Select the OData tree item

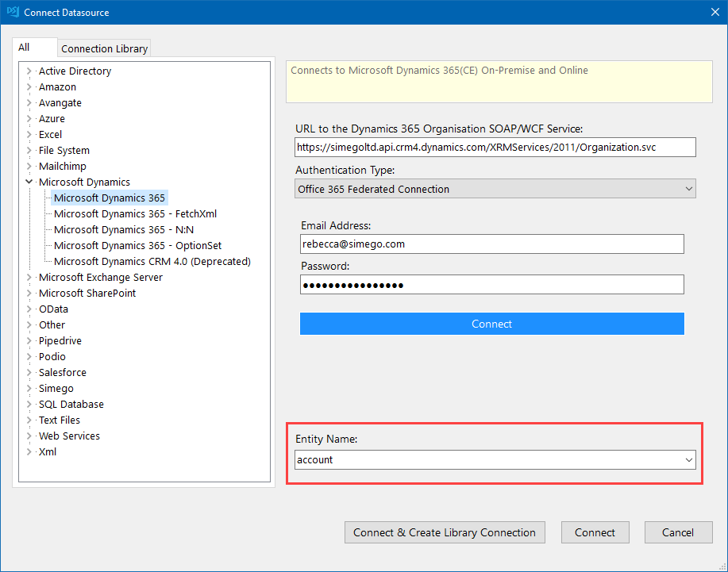coord(53,309)
